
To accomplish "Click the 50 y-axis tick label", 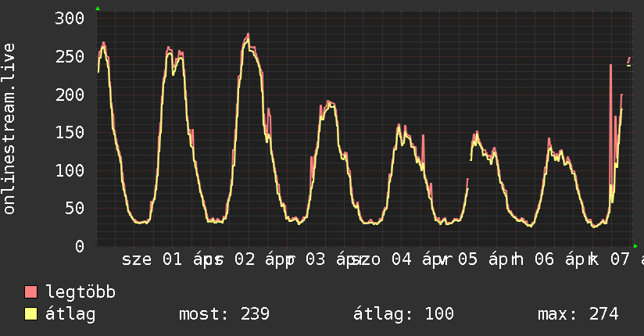I will coord(74,209).
